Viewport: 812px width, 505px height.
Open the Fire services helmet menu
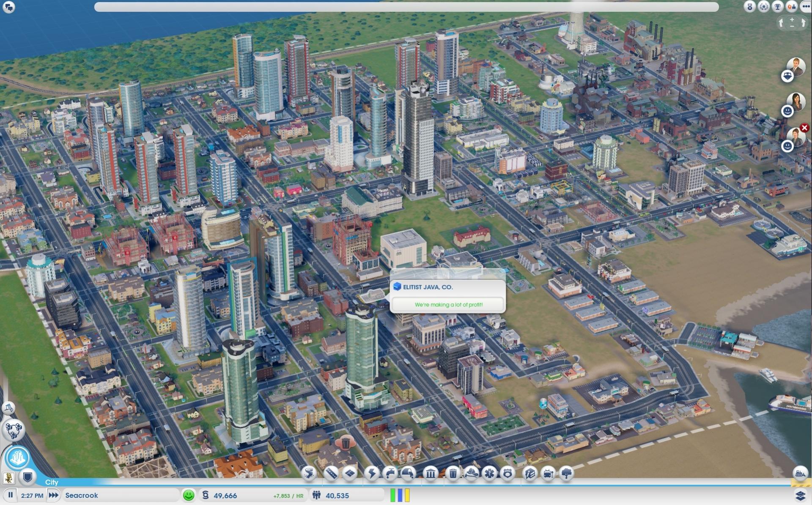click(471, 473)
